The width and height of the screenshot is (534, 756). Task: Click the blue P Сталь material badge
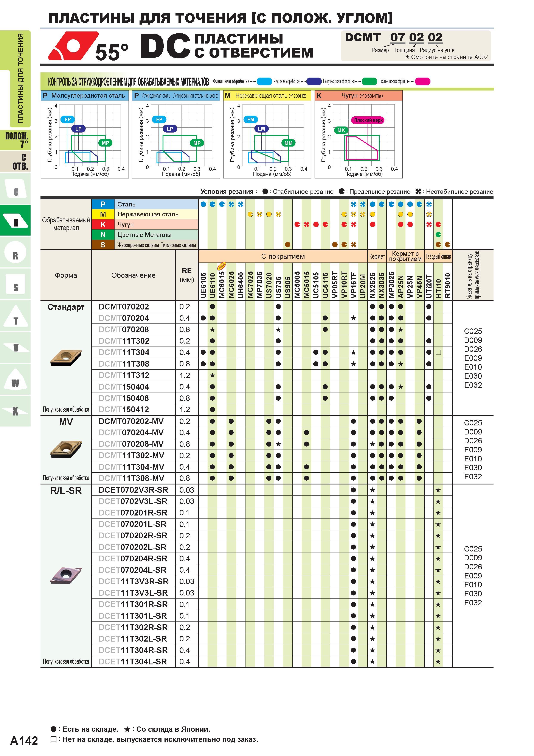pos(103,204)
